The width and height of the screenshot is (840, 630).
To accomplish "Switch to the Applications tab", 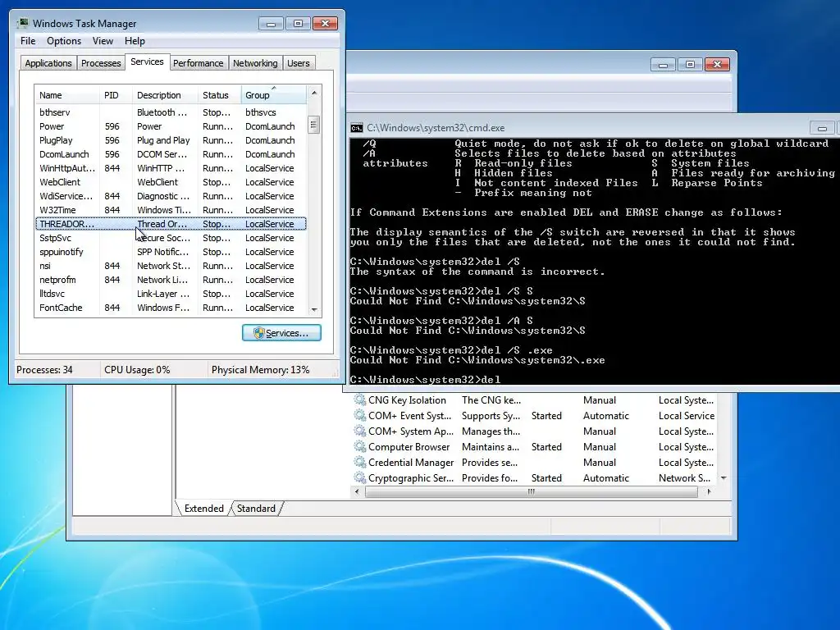I will tap(48, 63).
